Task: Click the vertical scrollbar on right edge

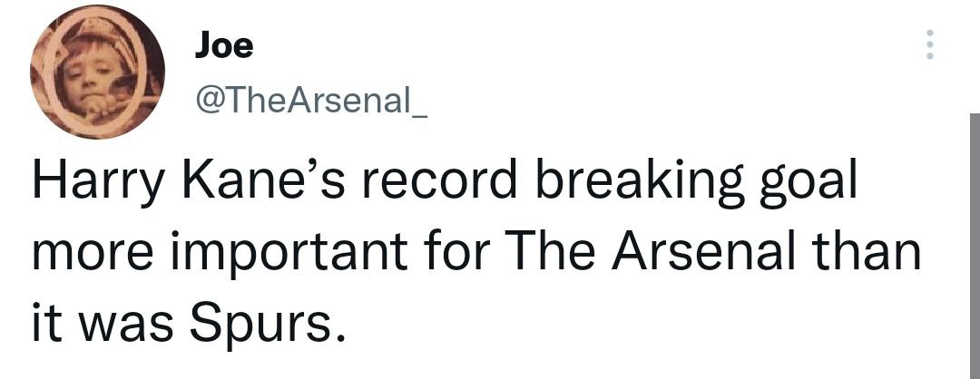Action: (974, 245)
